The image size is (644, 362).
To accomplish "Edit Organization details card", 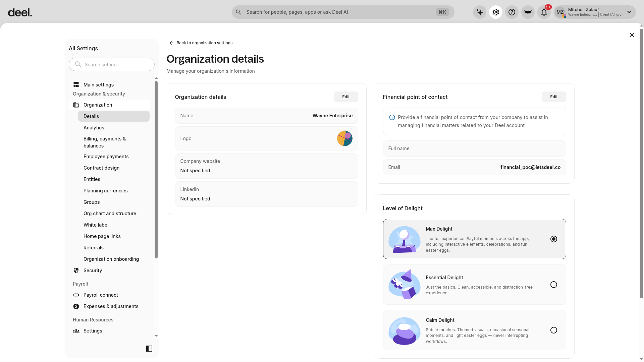I will point(346,97).
